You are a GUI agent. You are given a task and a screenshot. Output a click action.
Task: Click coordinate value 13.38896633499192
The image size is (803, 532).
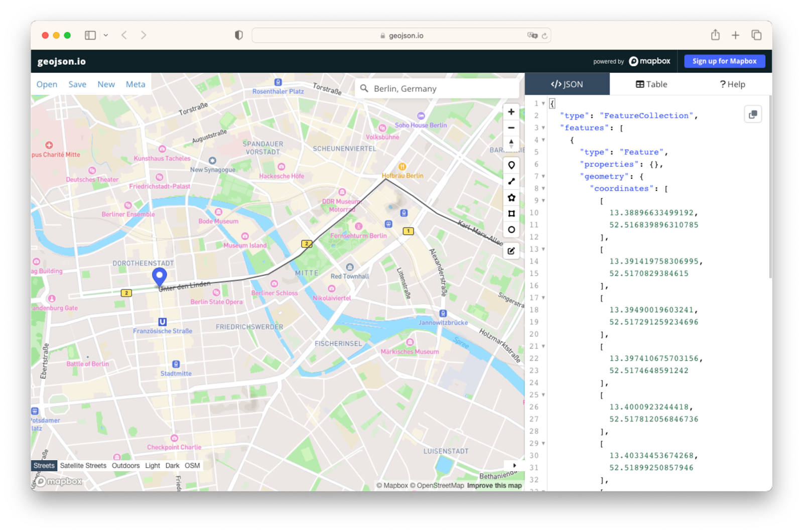[651, 213]
